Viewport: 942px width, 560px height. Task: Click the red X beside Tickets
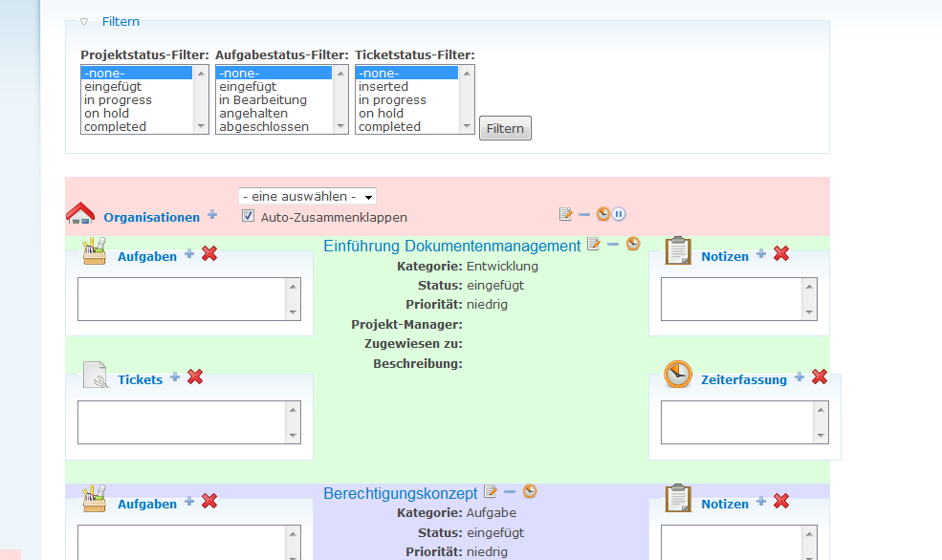195,377
